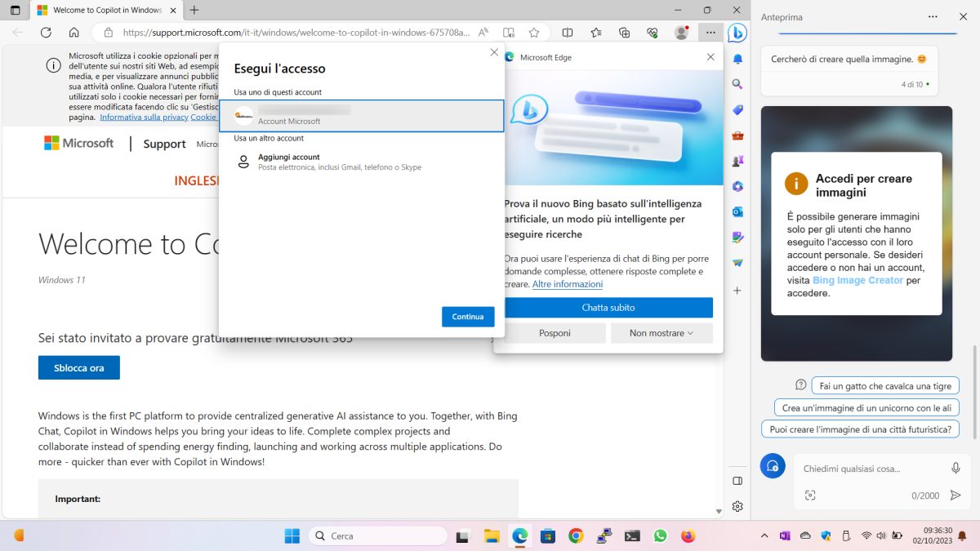Image resolution: width=980 pixels, height=551 pixels.
Task: View site information lock icon
Action: [x=108, y=33]
